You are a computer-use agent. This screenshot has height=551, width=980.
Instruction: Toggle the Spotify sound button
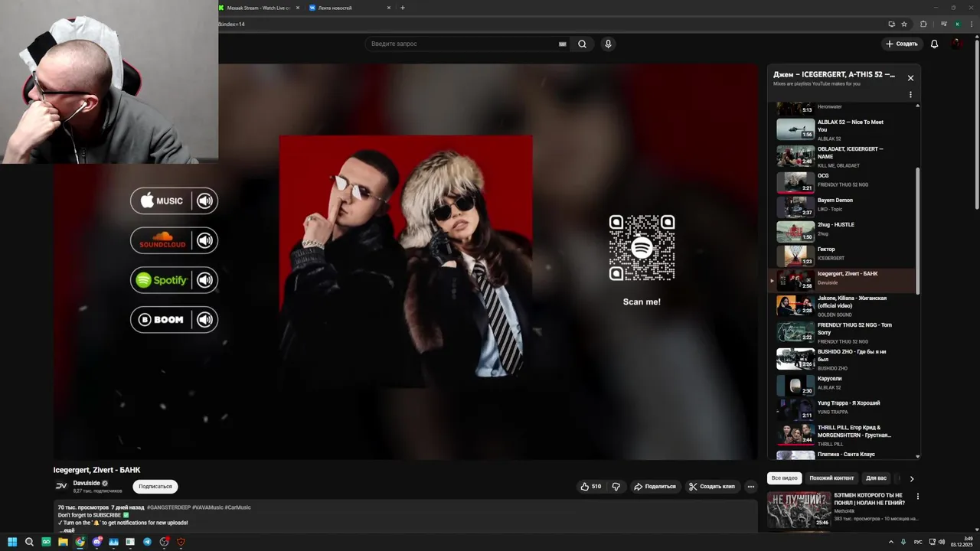click(204, 280)
